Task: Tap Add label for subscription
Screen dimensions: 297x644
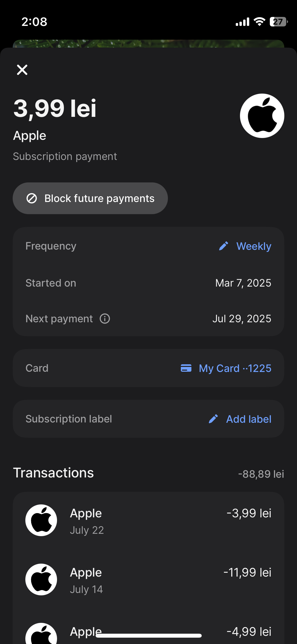Action: point(248,419)
